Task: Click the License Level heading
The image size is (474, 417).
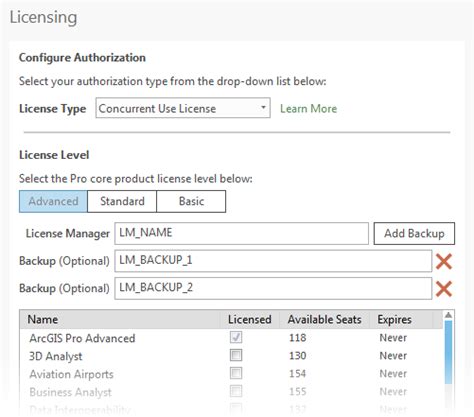Action: tap(54, 155)
